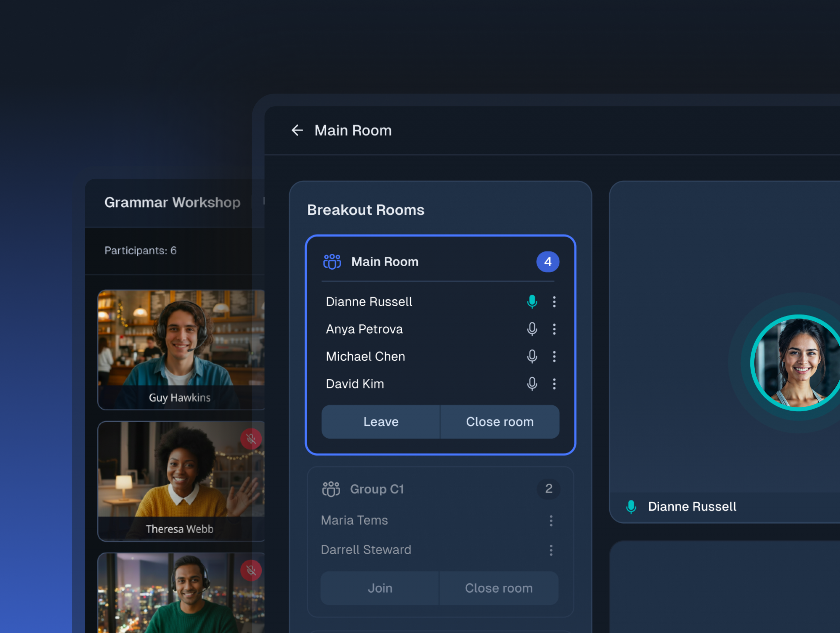Screen dimensions: 840x633
Task: Open three-dot menu for Maria Tems
Action: tap(551, 520)
